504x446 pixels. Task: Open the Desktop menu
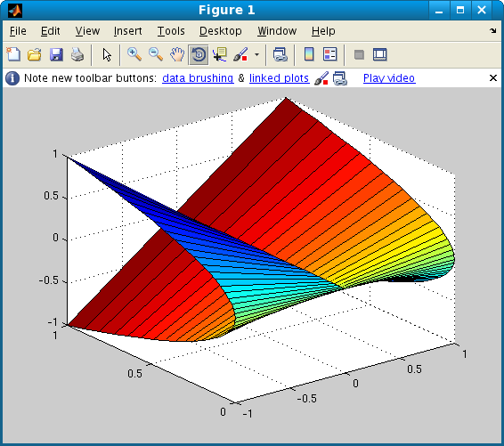pyautogui.click(x=221, y=31)
